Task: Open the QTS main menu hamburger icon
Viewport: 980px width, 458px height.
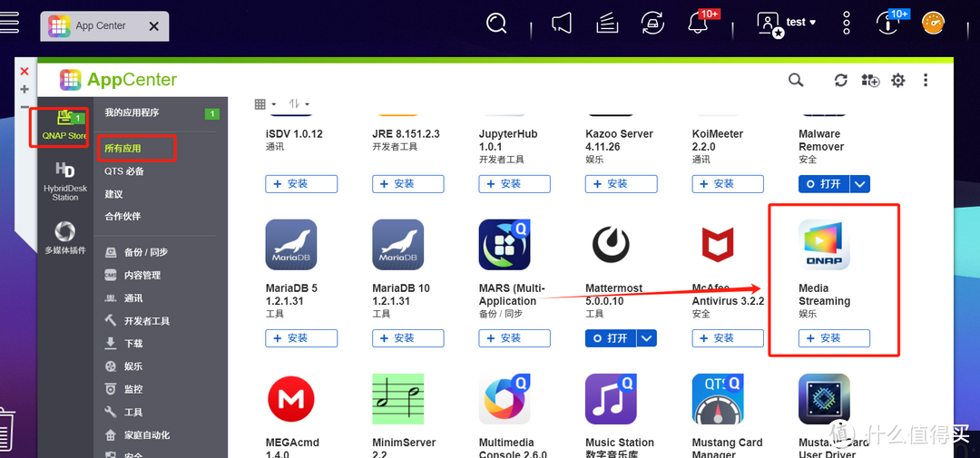Action: pyautogui.click(x=9, y=23)
